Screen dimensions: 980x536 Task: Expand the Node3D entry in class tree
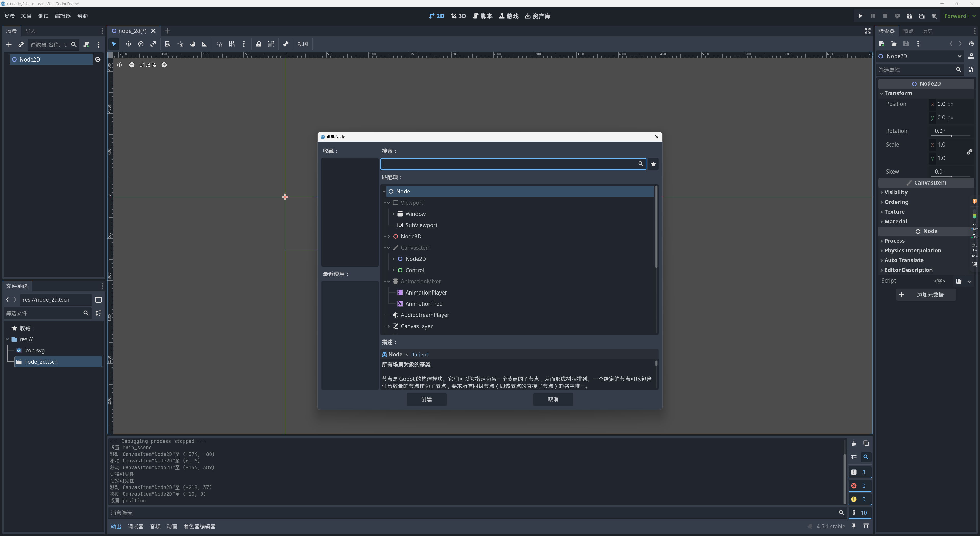[389, 237]
